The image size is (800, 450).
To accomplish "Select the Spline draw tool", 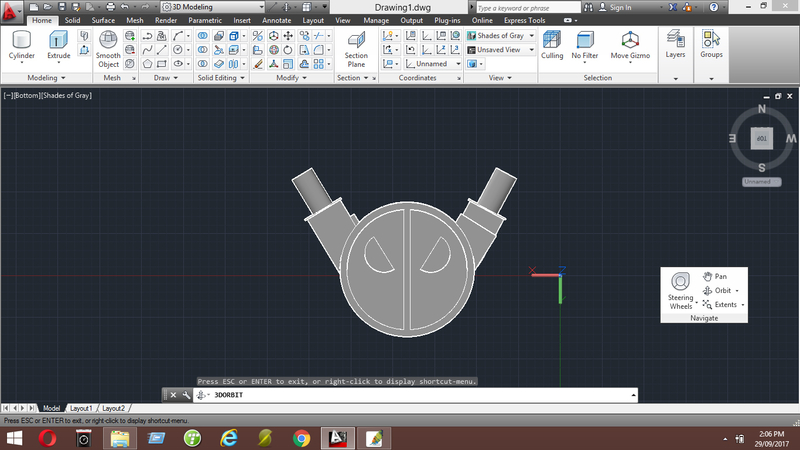I will click(147, 49).
